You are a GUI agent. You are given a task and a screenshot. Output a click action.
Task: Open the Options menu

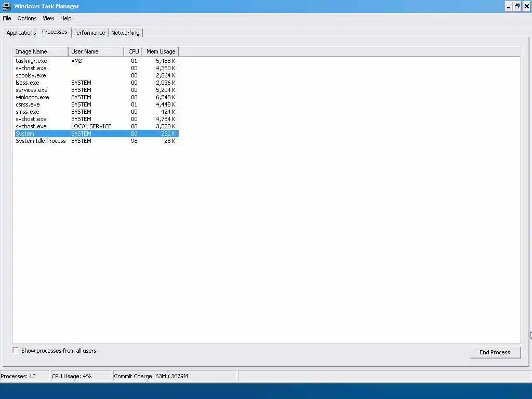point(27,18)
